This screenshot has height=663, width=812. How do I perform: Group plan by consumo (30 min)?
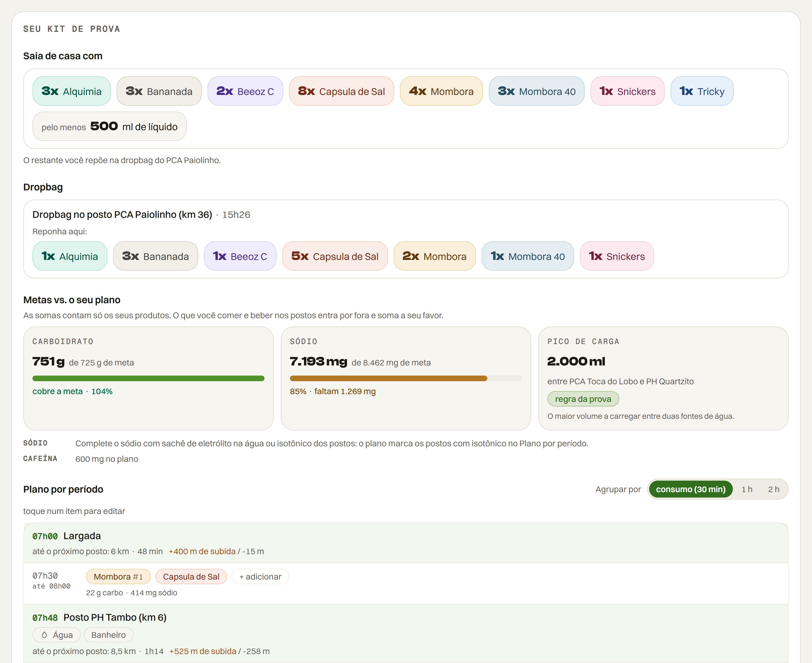[691, 489]
